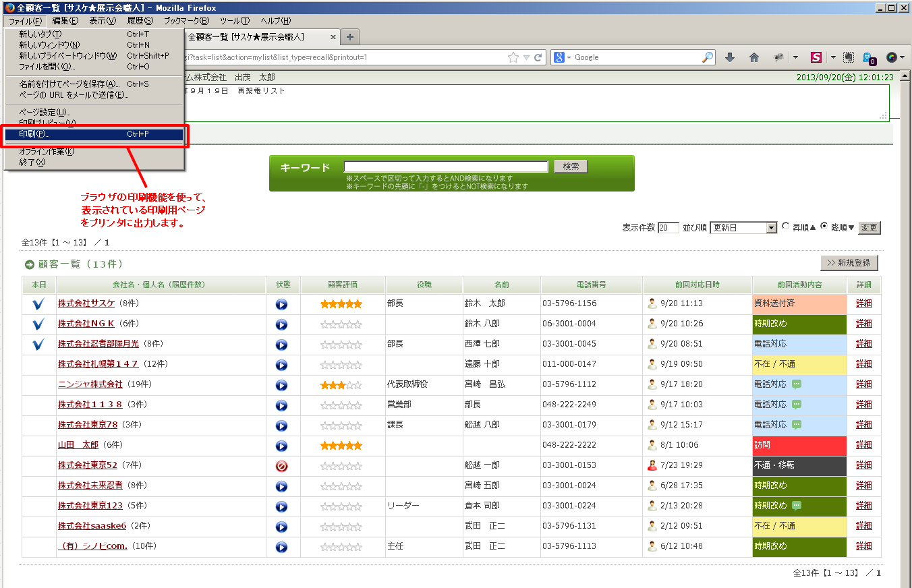The width and height of the screenshot is (912, 588).
Task: Open the Google search engine dropdown
Action: [x=563, y=57]
